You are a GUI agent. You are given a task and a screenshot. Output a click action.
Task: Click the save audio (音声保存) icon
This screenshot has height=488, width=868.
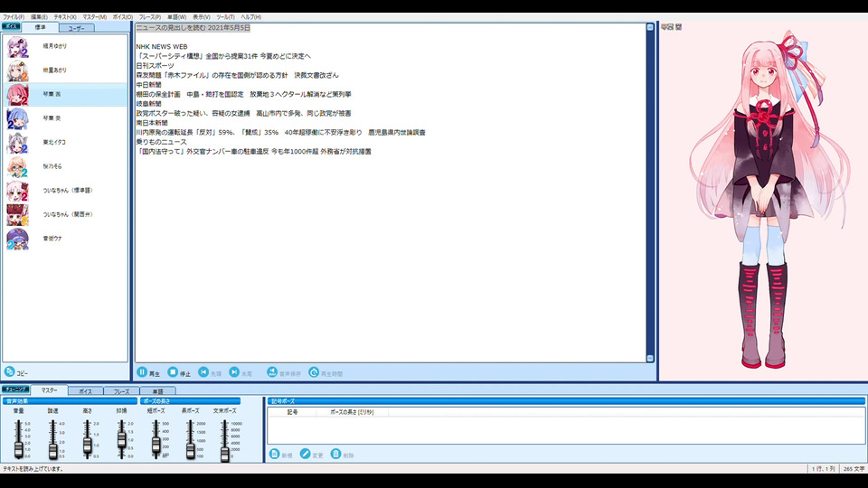[x=272, y=372]
